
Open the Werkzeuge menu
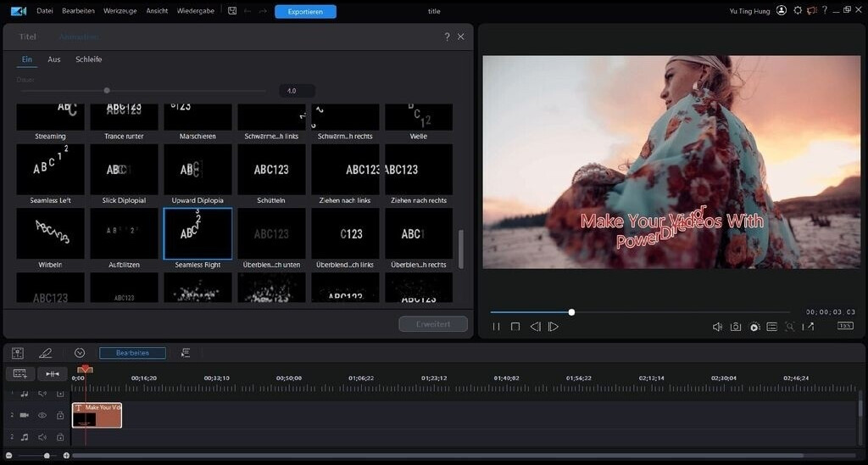point(120,11)
